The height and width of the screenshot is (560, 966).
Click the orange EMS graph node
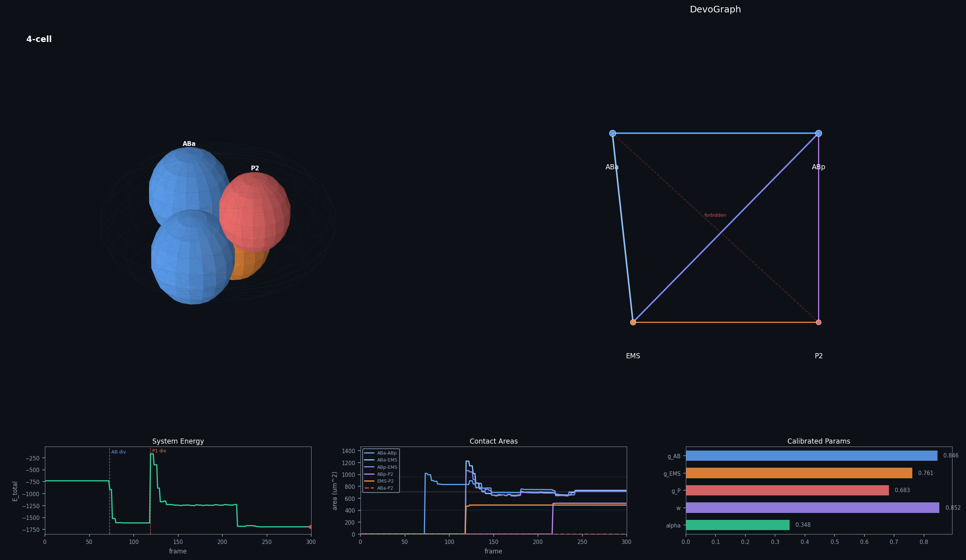pyautogui.click(x=633, y=323)
